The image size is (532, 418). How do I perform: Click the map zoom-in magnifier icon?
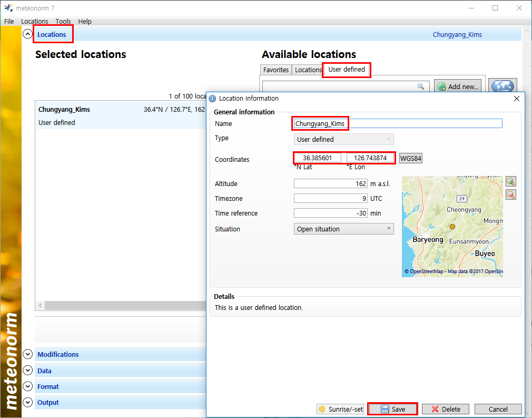[510, 181]
